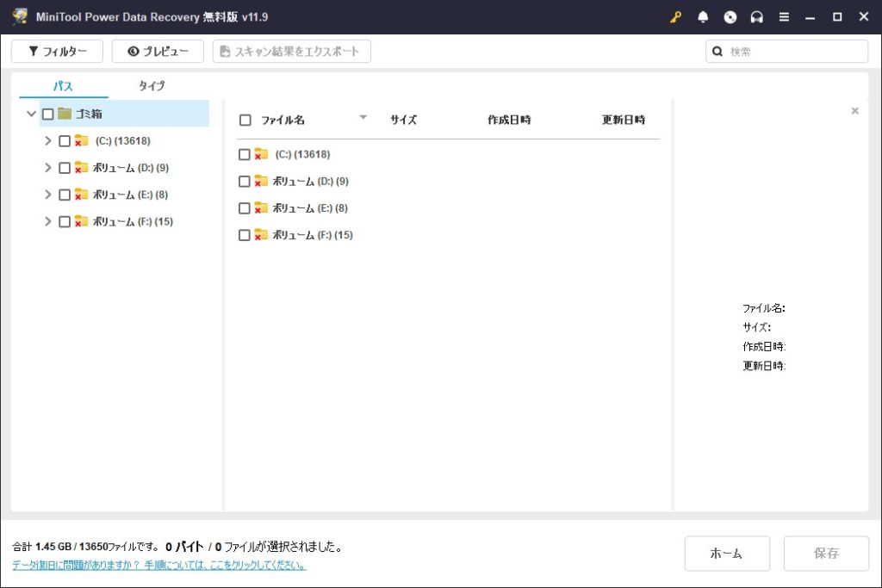Check the ゴミ箱 checkbox in the tree
This screenshot has width=882, height=588.
tap(48, 114)
